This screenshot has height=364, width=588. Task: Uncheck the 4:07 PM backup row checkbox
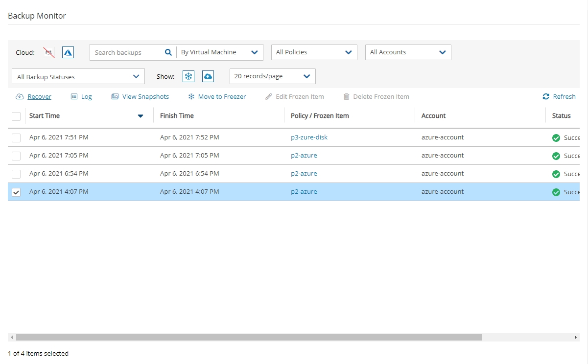(16, 192)
